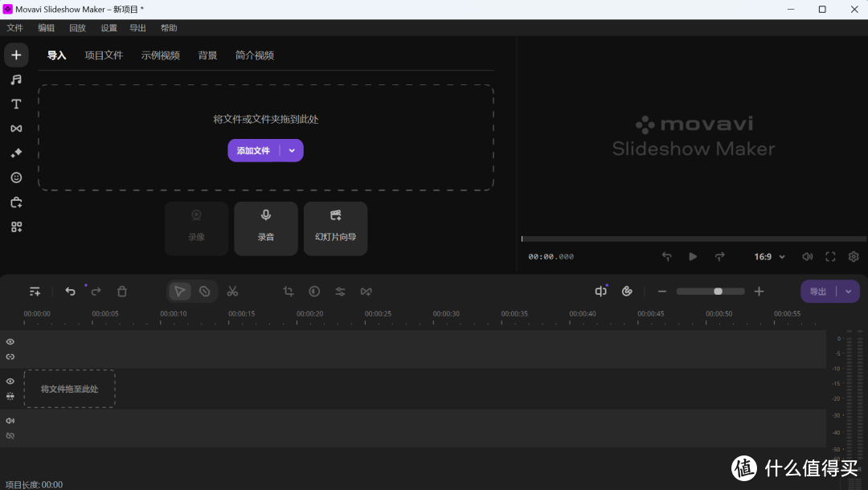
Task: Click the 将文件拖至此处 drop placeholder
Action: coord(70,389)
